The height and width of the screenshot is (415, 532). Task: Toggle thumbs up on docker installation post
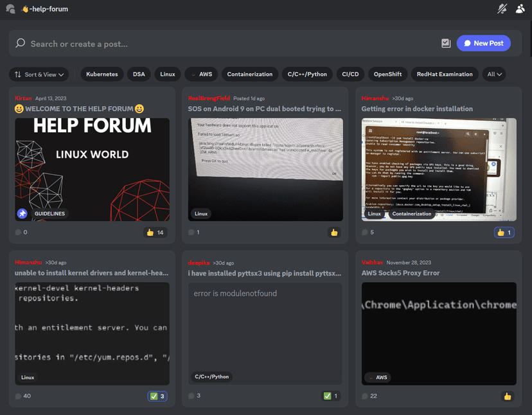[504, 233]
